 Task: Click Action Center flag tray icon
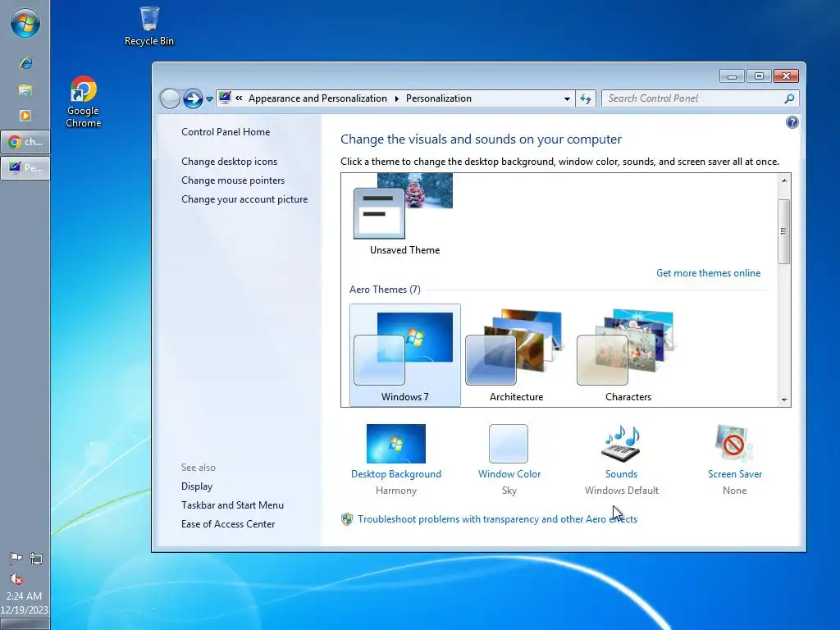pos(16,559)
